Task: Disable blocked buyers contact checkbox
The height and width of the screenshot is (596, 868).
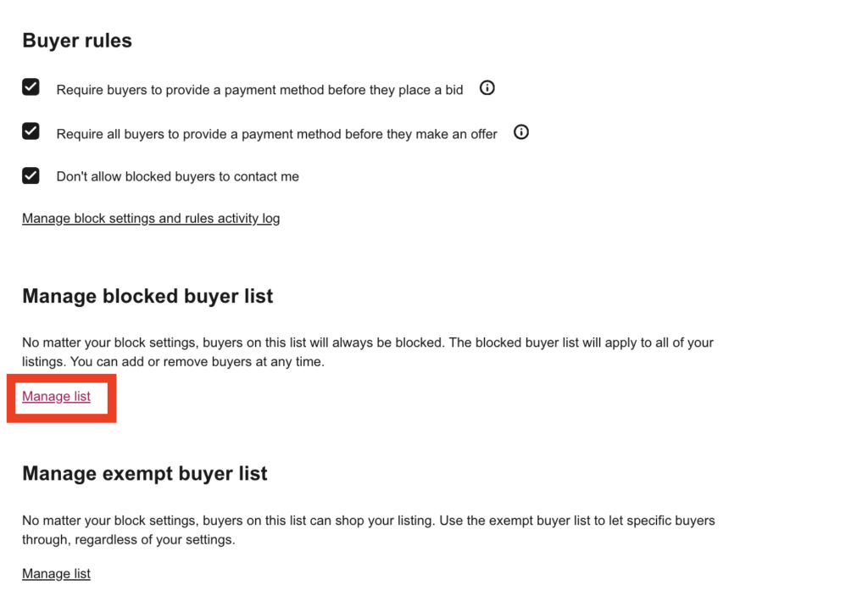Action: (31, 175)
